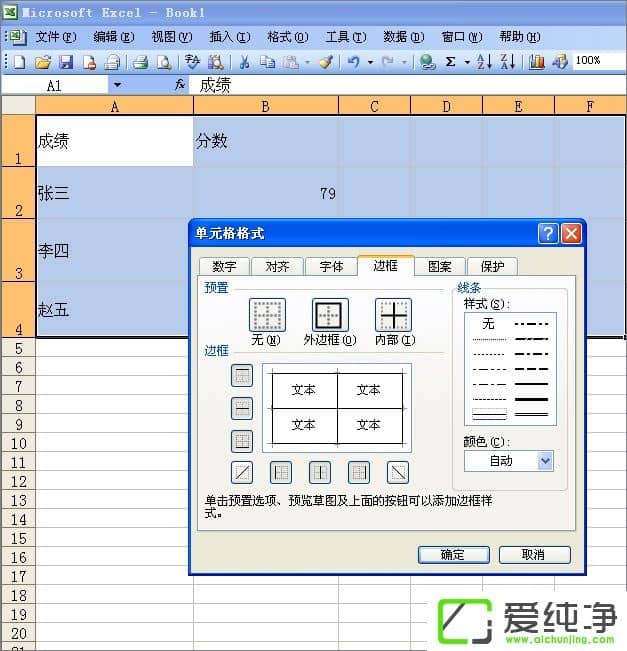Click the border preview diagram area
This screenshot has height=651, width=627.
337,408
